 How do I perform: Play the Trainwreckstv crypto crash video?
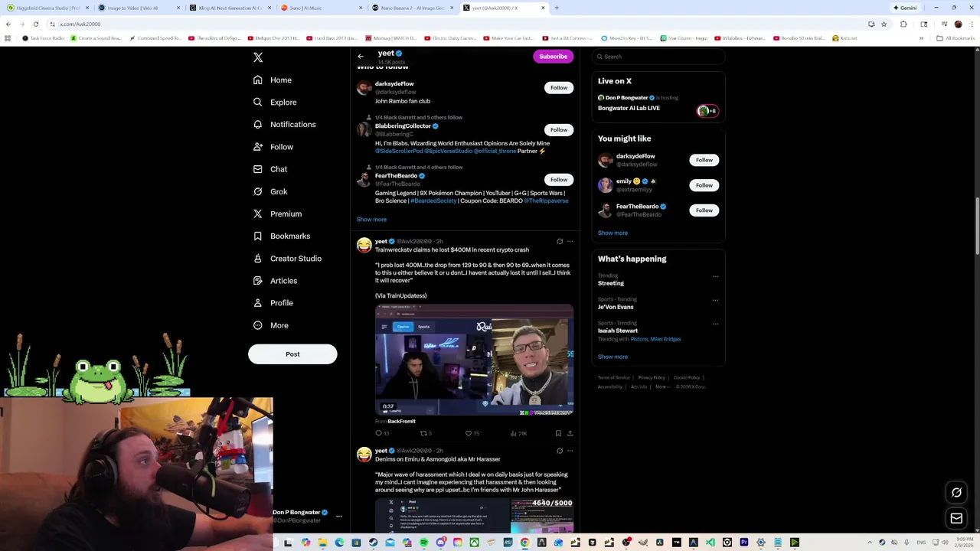coord(474,360)
